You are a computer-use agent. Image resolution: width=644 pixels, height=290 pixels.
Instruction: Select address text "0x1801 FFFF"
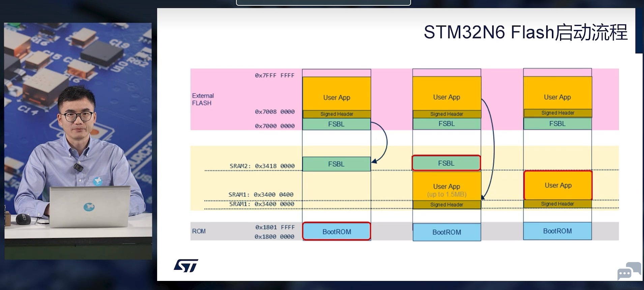pyautogui.click(x=275, y=227)
